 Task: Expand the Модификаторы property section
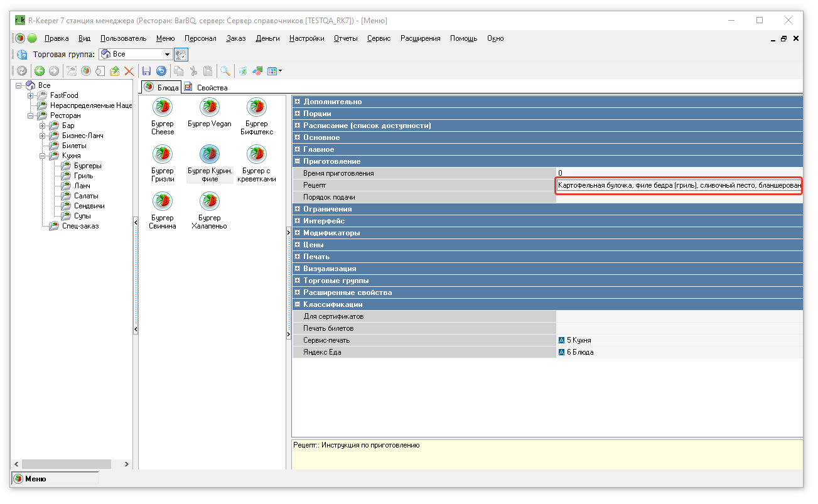[298, 233]
